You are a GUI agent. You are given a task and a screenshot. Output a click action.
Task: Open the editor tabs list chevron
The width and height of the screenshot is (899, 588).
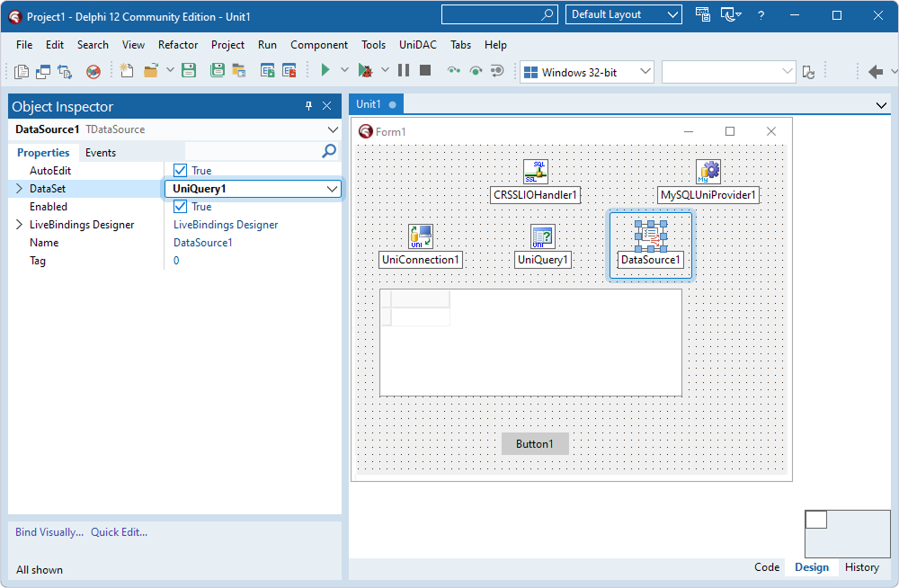pyautogui.click(x=881, y=105)
